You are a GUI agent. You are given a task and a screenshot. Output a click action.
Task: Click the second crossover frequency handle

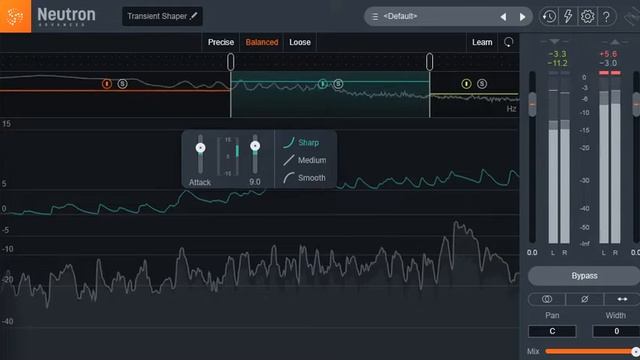click(429, 62)
